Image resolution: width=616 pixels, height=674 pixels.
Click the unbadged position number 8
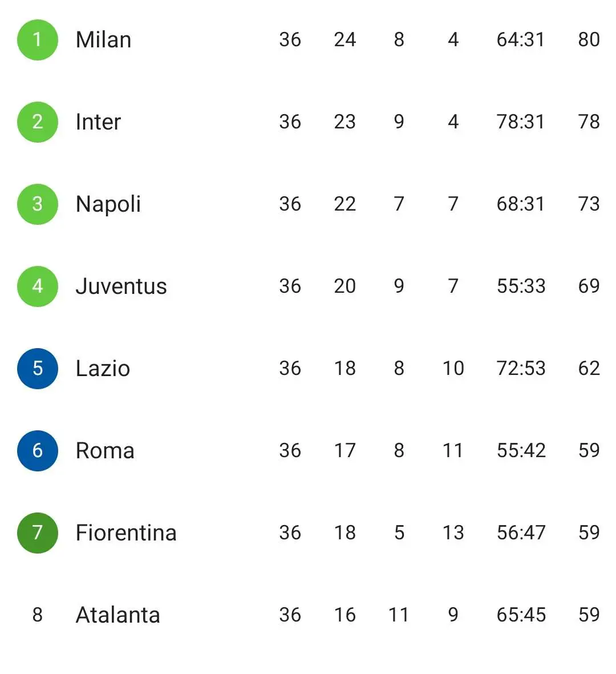pyautogui.click(x=38, y=615)
